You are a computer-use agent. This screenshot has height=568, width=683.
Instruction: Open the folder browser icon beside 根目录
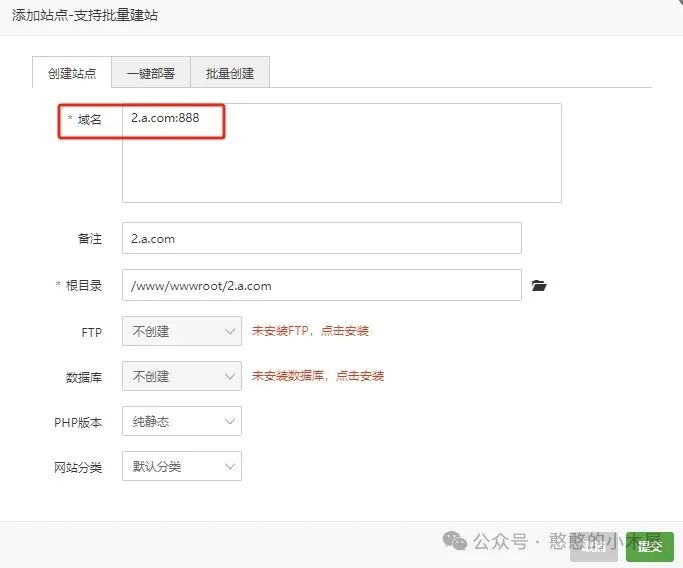coord(540,286)
